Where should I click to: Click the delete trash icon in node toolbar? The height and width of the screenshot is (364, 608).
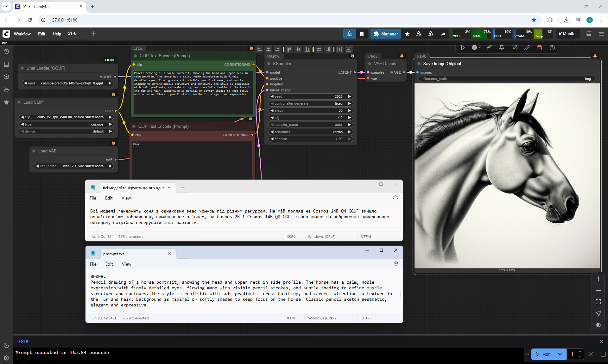539,48
